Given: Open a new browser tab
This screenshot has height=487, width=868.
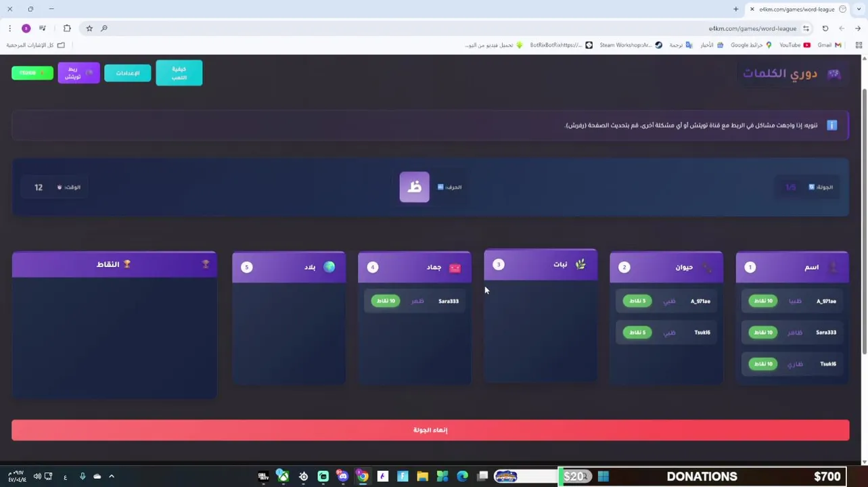Looking at the screenshot, I should [x=735, y=9].
